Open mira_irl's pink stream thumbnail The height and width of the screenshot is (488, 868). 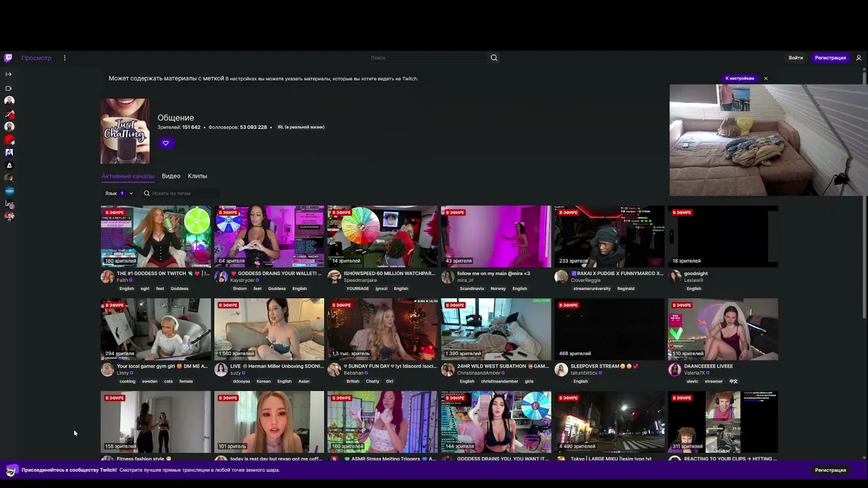[496, 237]
